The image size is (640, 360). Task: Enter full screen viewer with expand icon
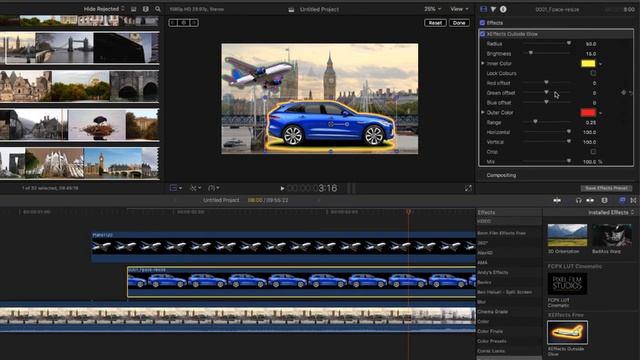tap(468, 188)
